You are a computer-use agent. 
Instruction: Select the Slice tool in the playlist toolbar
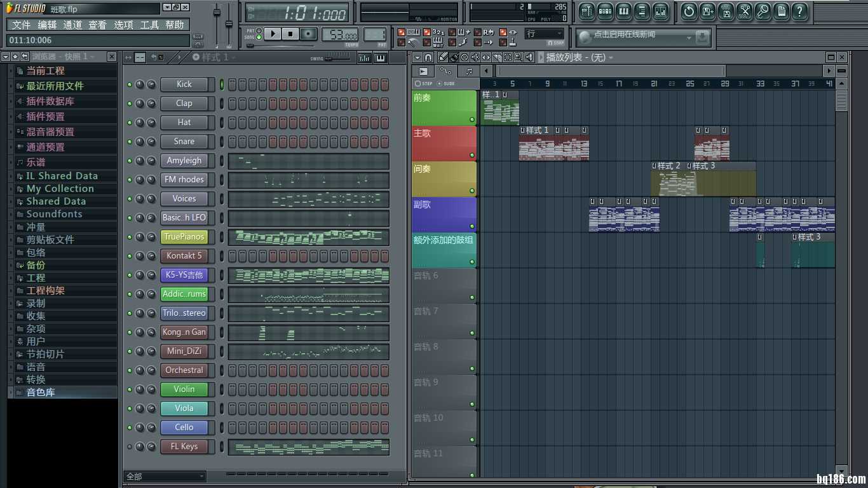click(x=497, y=57)
